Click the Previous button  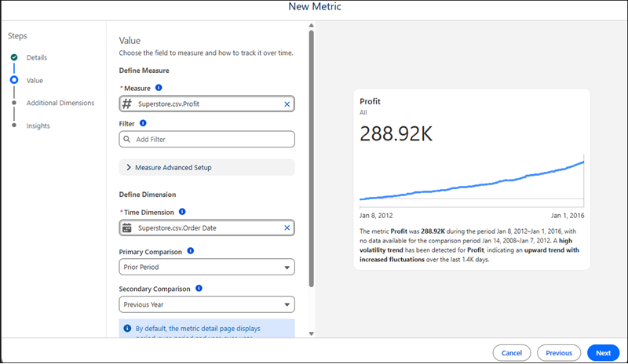(559, 353)
